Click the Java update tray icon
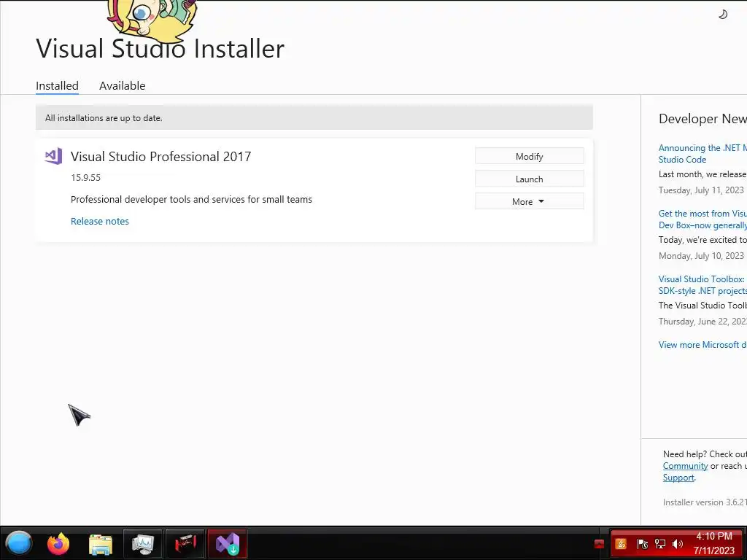Image resolution: width=747 pixels, height=560 pixels. (x=621, y=544)
